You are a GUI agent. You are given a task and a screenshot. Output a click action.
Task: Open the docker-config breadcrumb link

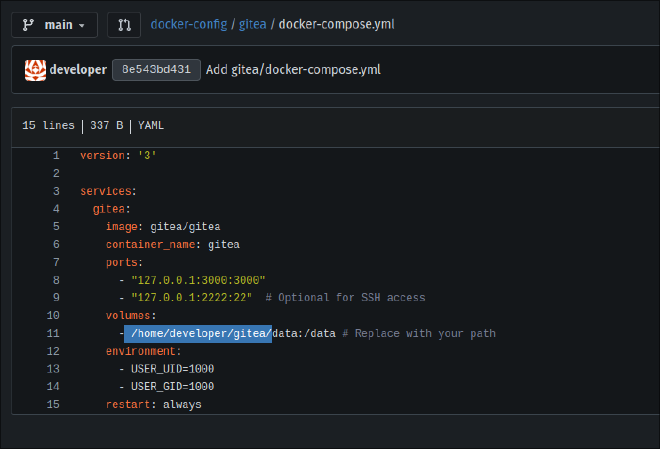(189, 24)
